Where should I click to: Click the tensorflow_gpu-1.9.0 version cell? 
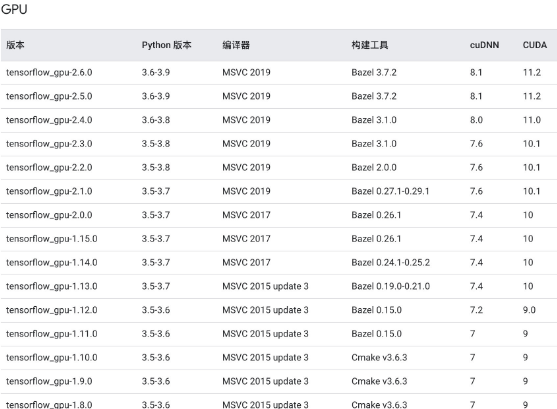point(49,381)
